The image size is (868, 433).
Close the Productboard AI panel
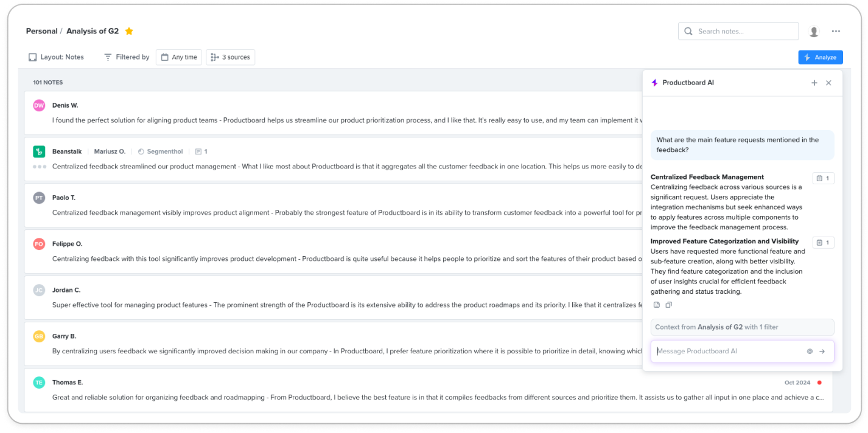pyautogui.click(x=828, y=83)
